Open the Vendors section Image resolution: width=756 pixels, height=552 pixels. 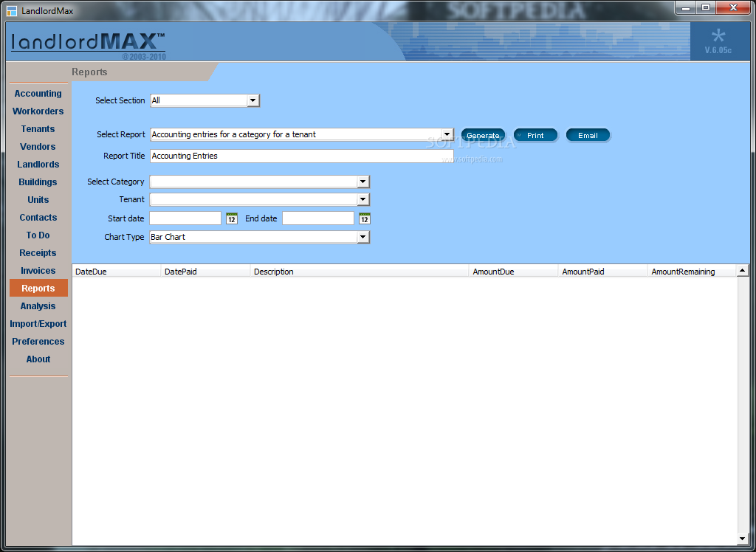38,147
